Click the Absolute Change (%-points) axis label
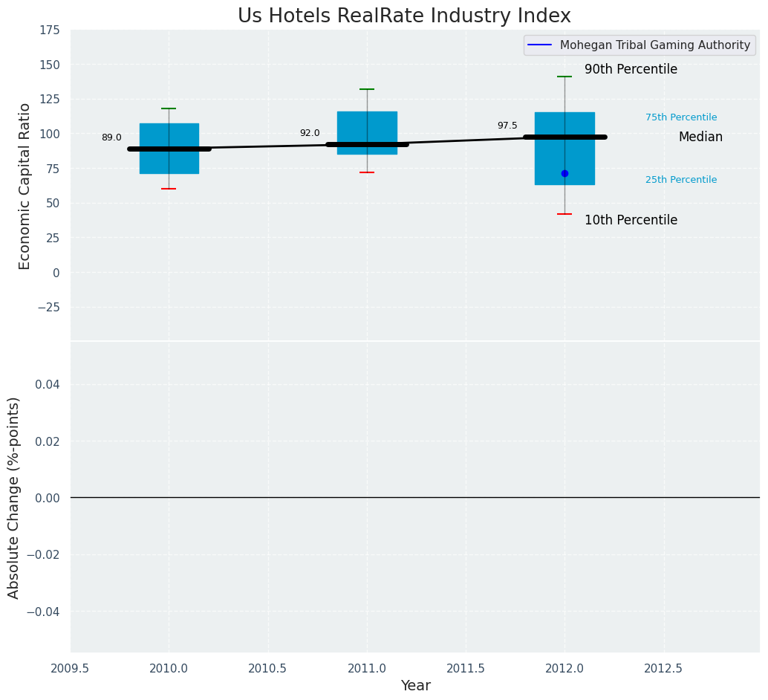 tap(13, 498)
